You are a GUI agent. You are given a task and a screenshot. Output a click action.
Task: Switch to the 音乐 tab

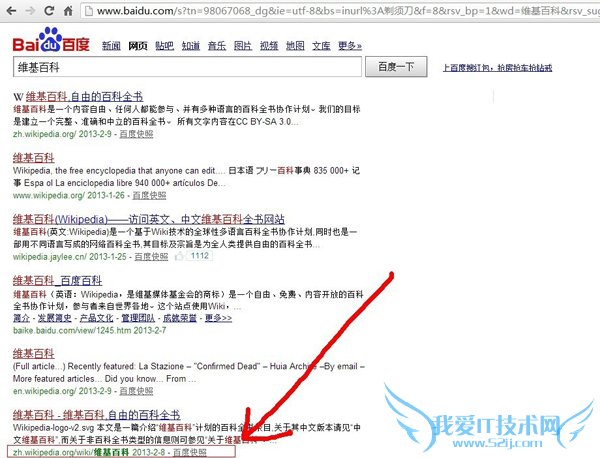pyautogui.click(x=217, y=46)
